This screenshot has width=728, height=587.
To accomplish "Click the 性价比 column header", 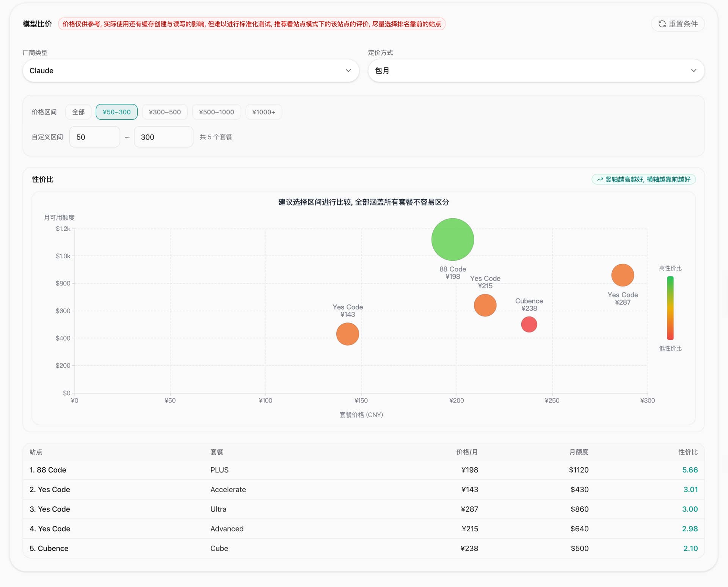I will point(687,452).
